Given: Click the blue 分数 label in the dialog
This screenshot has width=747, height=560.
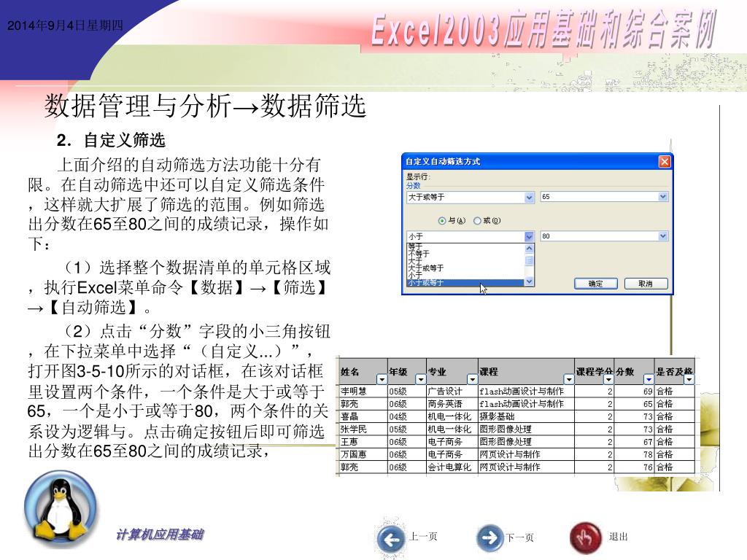Looking at the screenshot, I should [x=413, y=185].
